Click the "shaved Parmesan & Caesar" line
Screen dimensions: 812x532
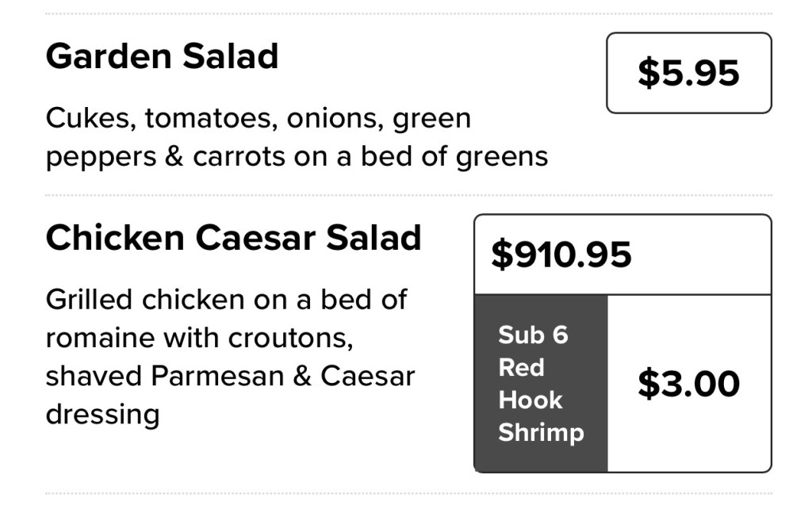click(230, 376)
